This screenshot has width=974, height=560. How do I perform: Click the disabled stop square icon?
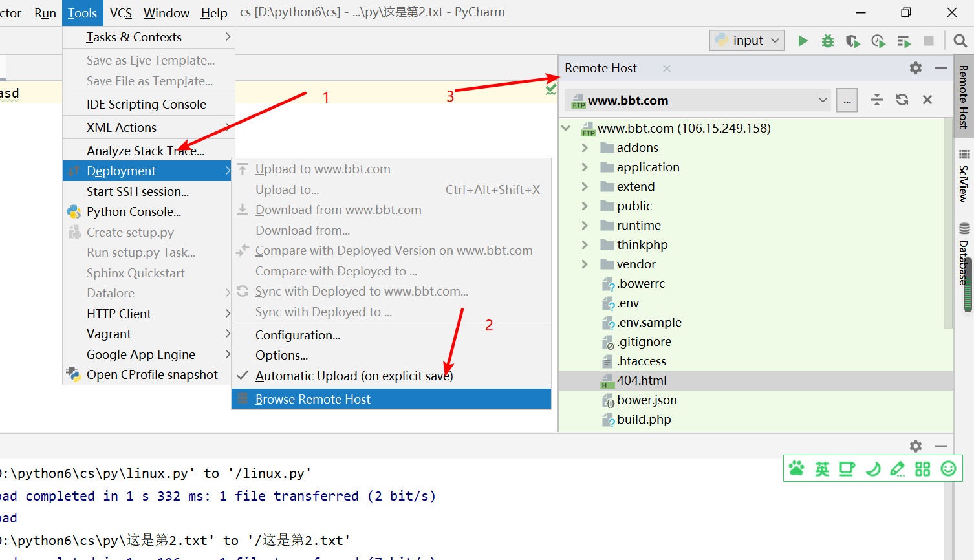tap(929, 41)
